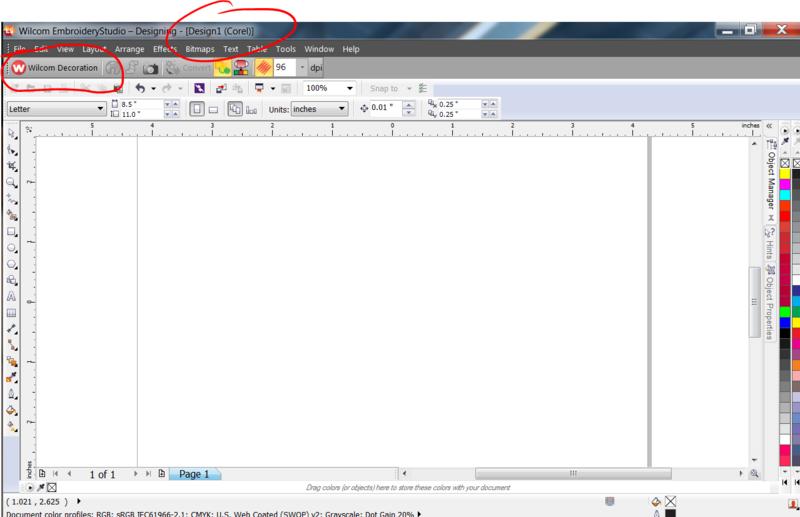The image size is (800, 517).
Task: Open the Undo history dropdown arrow
Action: click(154, 88)
